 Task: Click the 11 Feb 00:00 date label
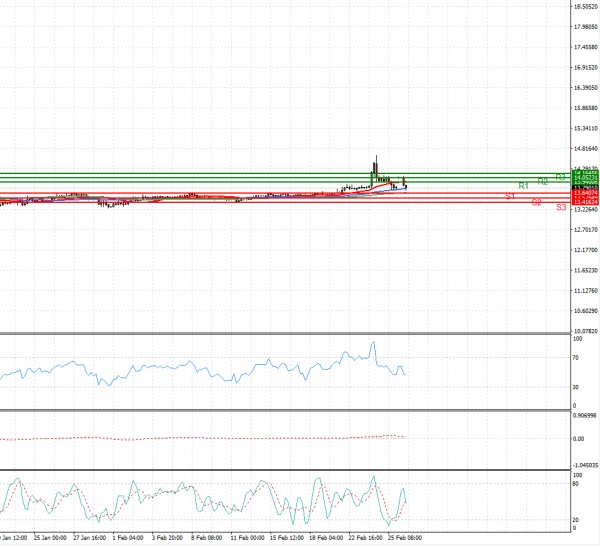[248, 538]
